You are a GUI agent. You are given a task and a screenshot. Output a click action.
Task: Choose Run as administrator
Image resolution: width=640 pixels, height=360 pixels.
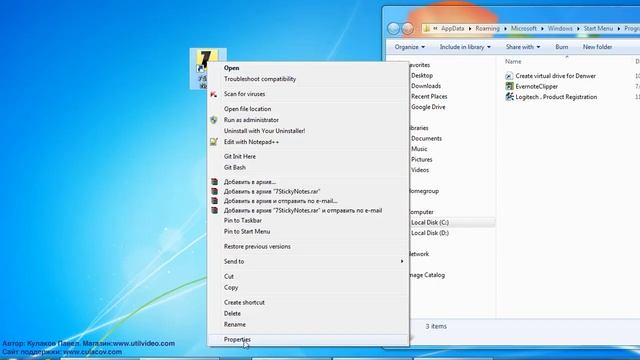click(x=251, y=120)
